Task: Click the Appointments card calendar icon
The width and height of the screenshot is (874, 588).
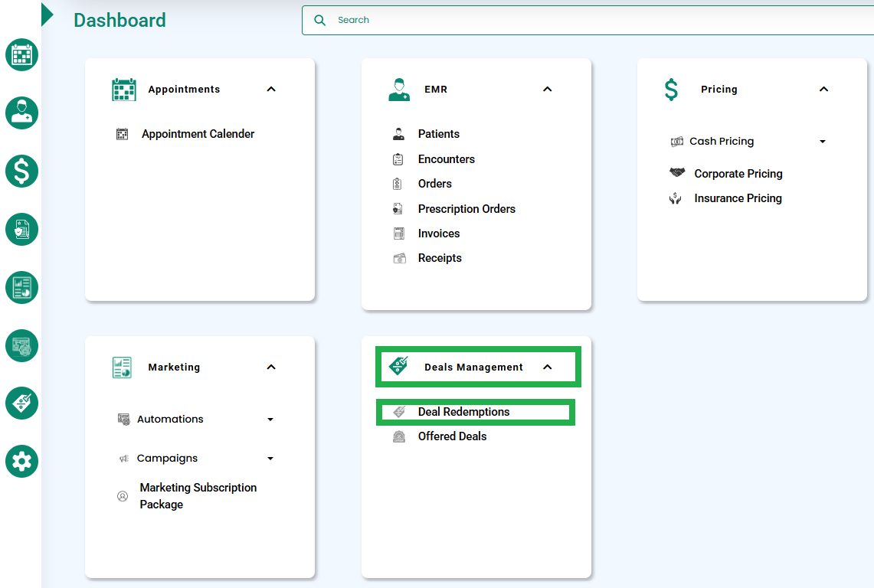Action: point(124,89)
